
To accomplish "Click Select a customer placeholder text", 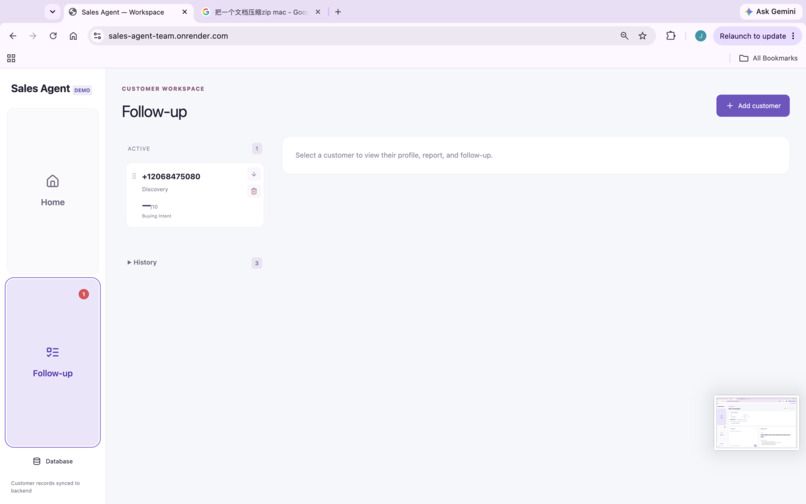I will pyautogui.click(x=394, y=155).
